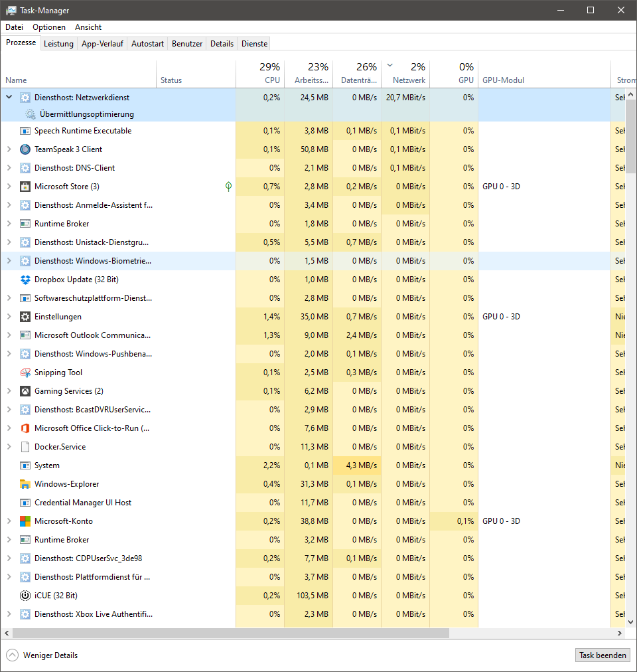The height and width of the screenshot is (672, 637).
Task: Select the Dropbox Update process icon
Action: point(25,280)
